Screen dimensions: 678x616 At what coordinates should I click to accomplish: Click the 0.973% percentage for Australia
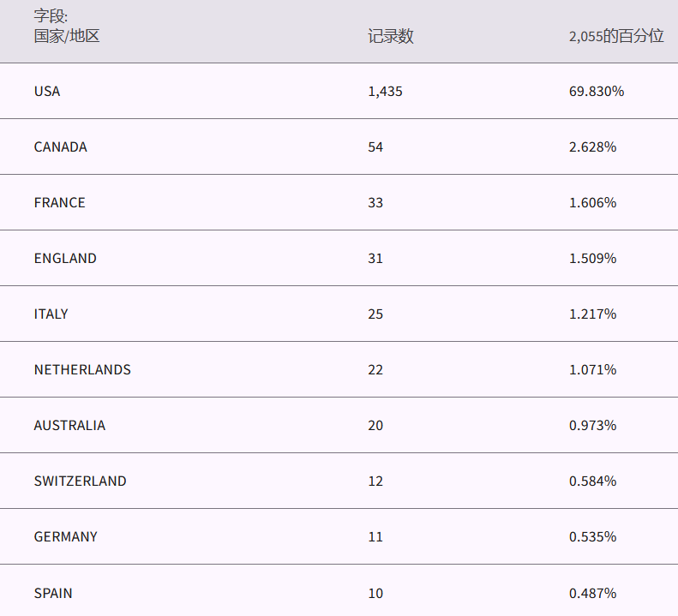(x=592, y=425)
